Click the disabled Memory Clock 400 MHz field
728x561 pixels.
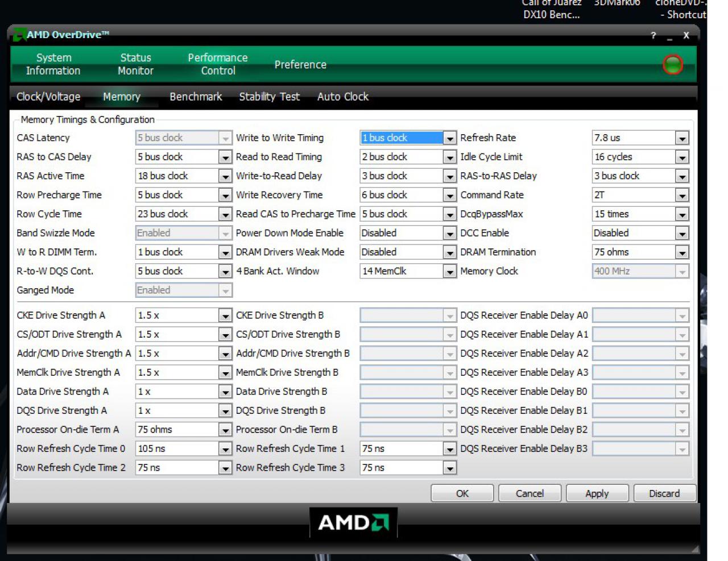click(641, 271)
